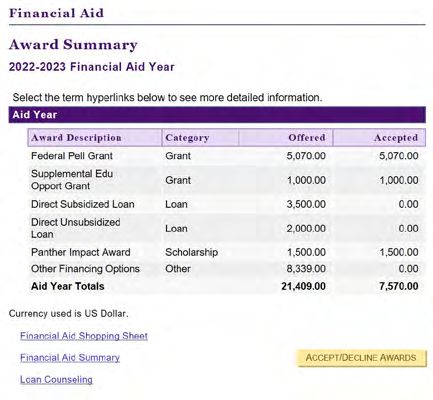Select the Other Financing Options label
Screen dimensions: 433x400
click(x=85, y=269)
